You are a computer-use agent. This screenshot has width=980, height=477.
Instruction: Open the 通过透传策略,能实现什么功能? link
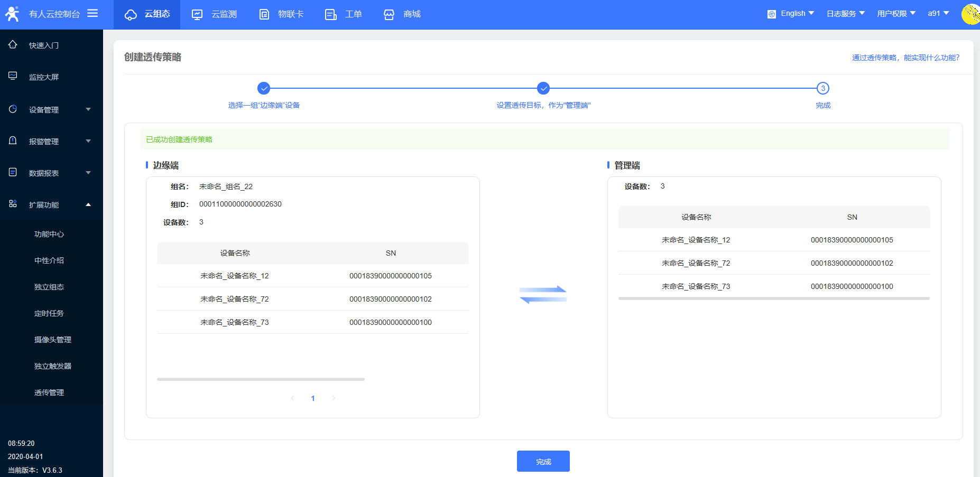(x=905, y=58)
